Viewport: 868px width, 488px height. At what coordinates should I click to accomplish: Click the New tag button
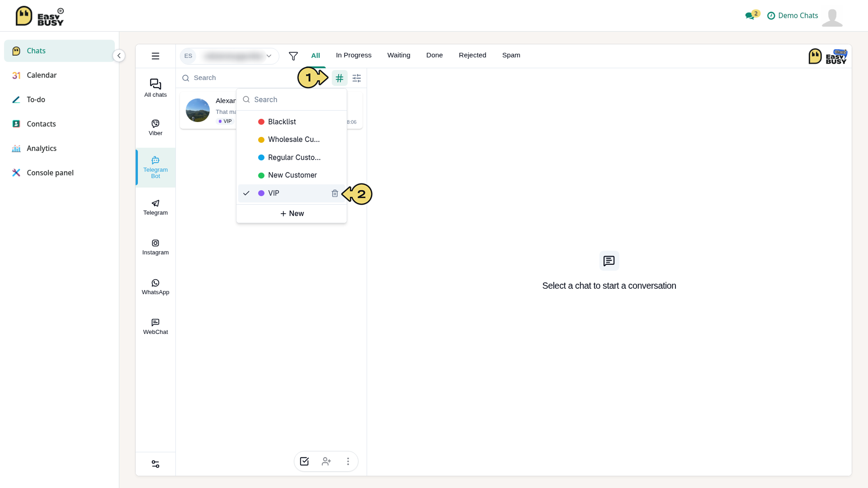click(x=292, y=213)
